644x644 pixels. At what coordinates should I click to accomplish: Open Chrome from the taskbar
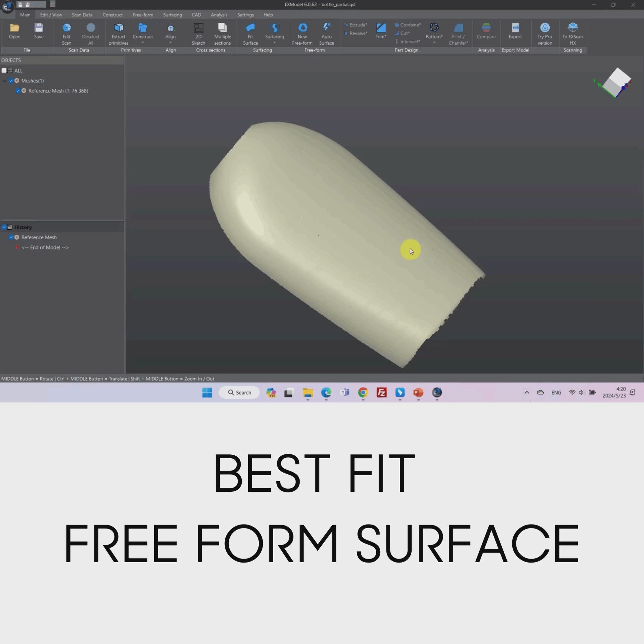coord(363,393)
